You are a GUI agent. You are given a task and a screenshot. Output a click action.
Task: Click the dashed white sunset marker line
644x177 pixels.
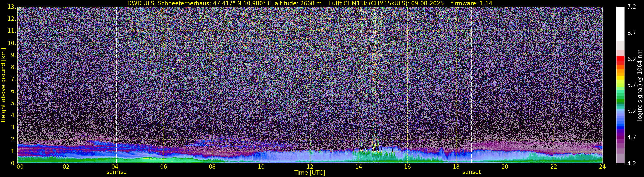tap(472, 85)
